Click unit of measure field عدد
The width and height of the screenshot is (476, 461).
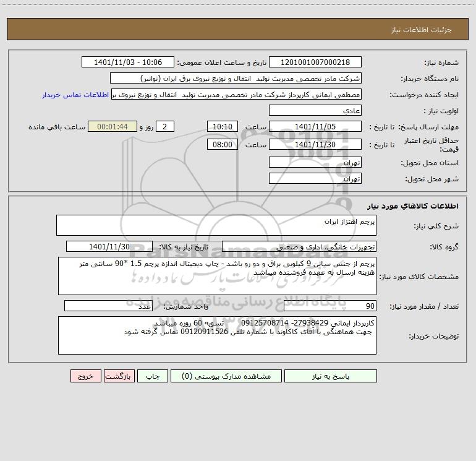[108, 306]
